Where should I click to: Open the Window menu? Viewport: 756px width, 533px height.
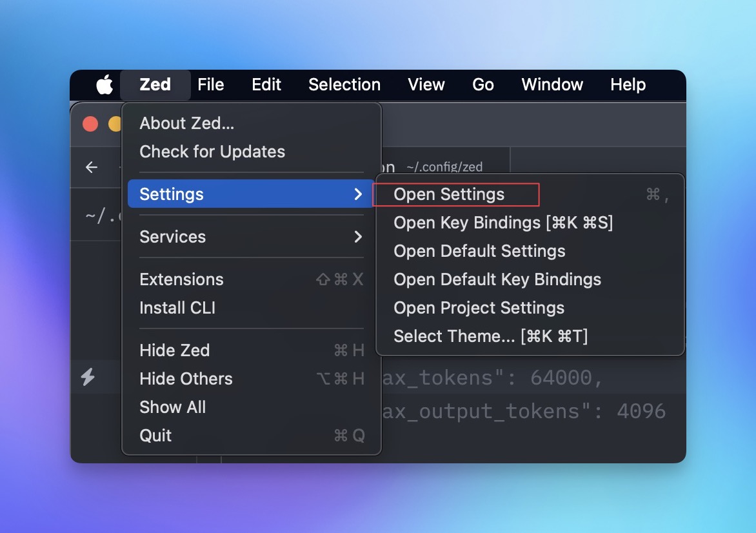[x=552, y=85]
